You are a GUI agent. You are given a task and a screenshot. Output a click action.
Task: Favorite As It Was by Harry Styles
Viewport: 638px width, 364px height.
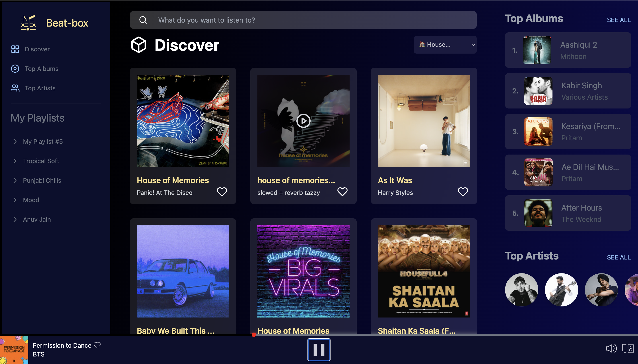[463, 192]
